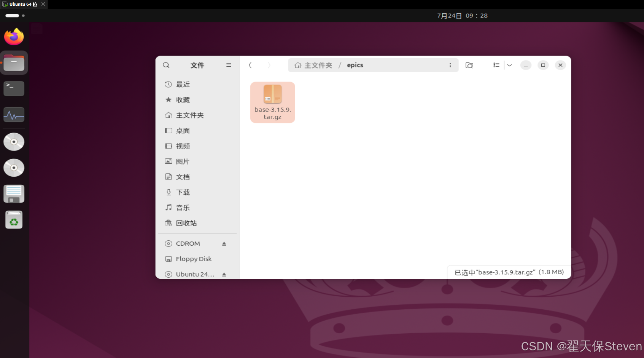Open Trash (回收站) in sidebar
Image resolution: width=644 pixels, height=358 pixels.
pyautogui.click(x=197, y=223)
